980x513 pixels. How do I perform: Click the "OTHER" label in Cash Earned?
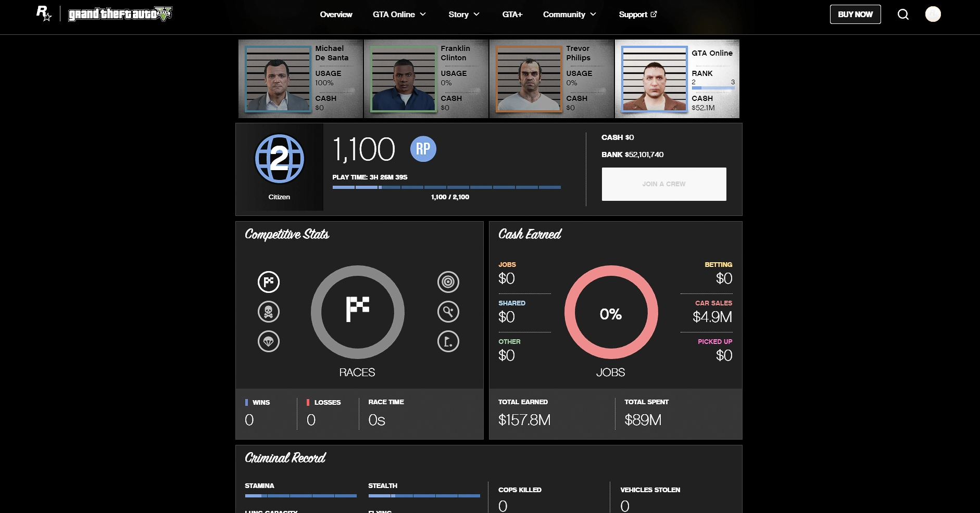(509, 342)
